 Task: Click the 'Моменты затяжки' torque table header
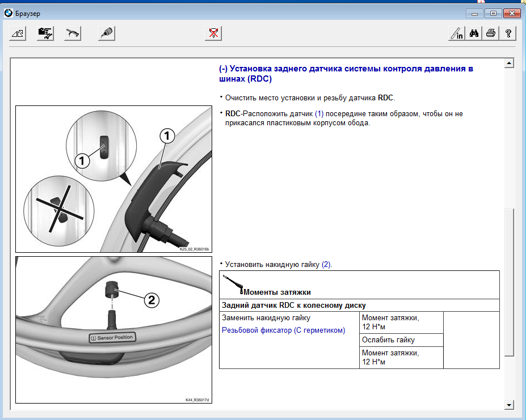pyautogui.click(x=276, y=292)
